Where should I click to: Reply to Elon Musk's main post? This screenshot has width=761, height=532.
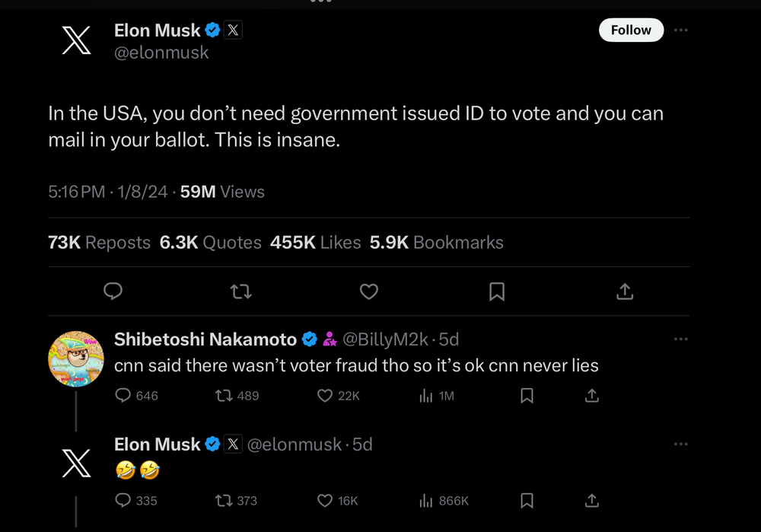coord(113,291)
